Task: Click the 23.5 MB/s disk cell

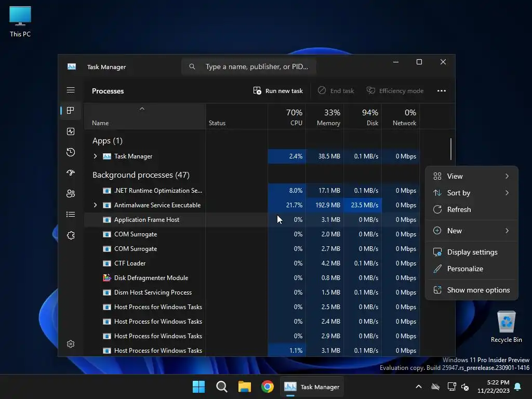Action: tap(363, 205)
